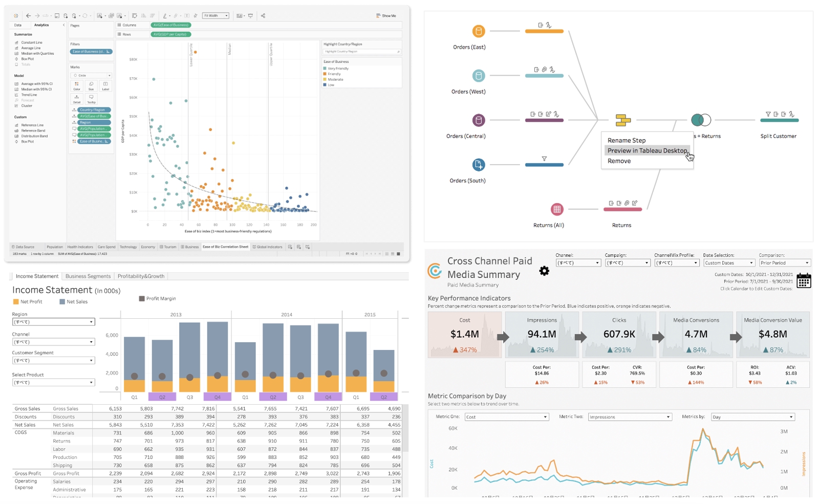Viewport: 819px width, 504px height.
Task: Click the Save icon in Tableau toolbar
Action: pos(57,16)
